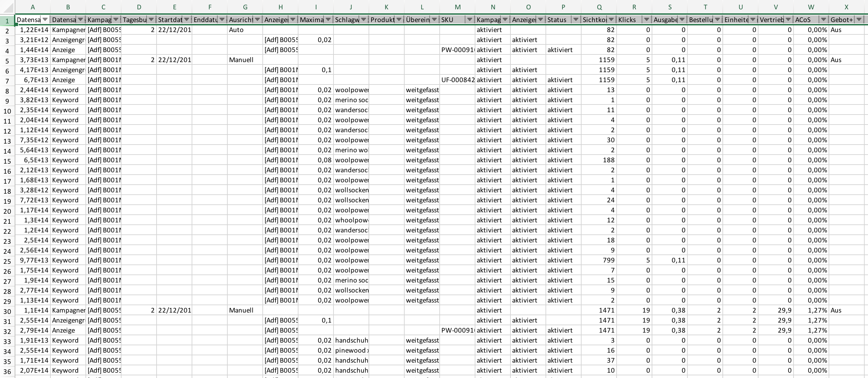Viewport: 868px width, 378px height.
Task: Select column M header
Action: click(457, 7)
